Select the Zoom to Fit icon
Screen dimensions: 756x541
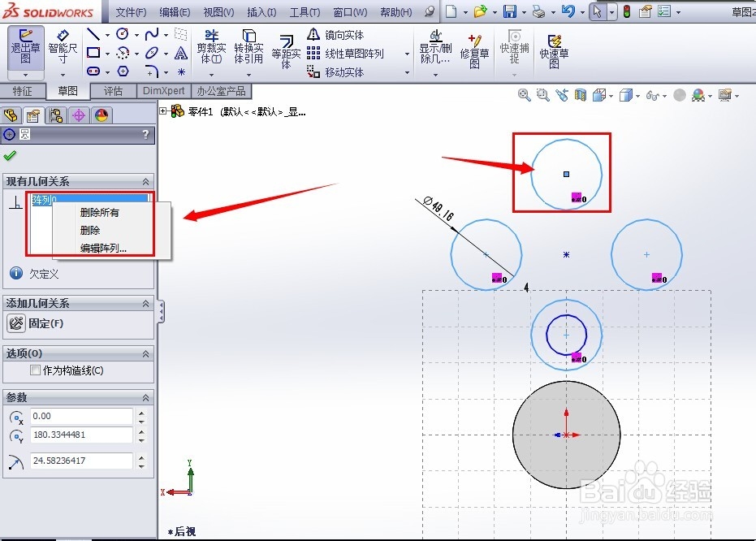tap(525, 95)
